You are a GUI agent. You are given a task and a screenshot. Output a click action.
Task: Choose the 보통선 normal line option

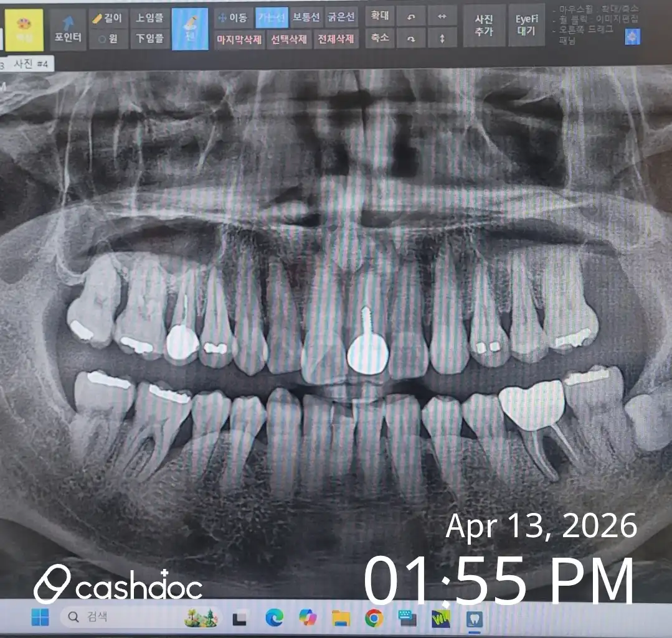[306, 18]
